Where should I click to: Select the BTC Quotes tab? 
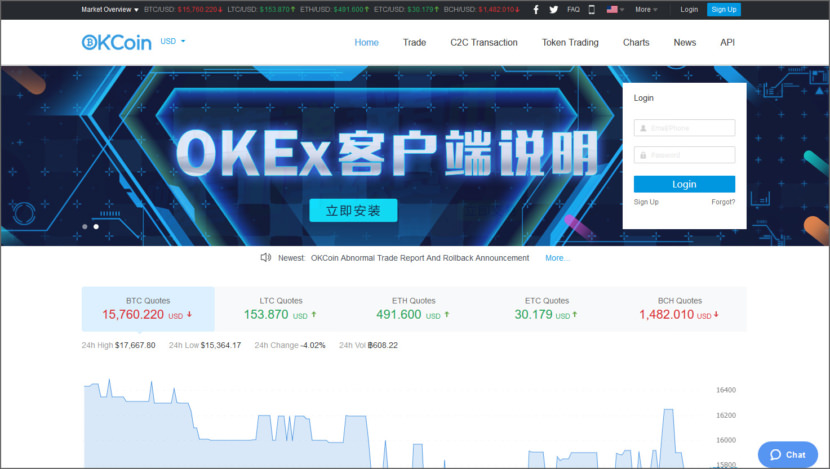click(148, 309)
